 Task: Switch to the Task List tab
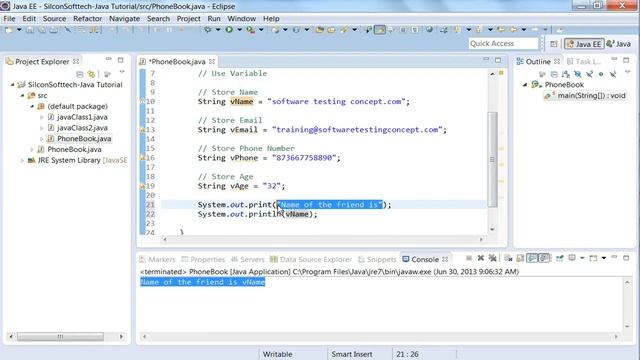pyautogui.click(x=584, y=62)
